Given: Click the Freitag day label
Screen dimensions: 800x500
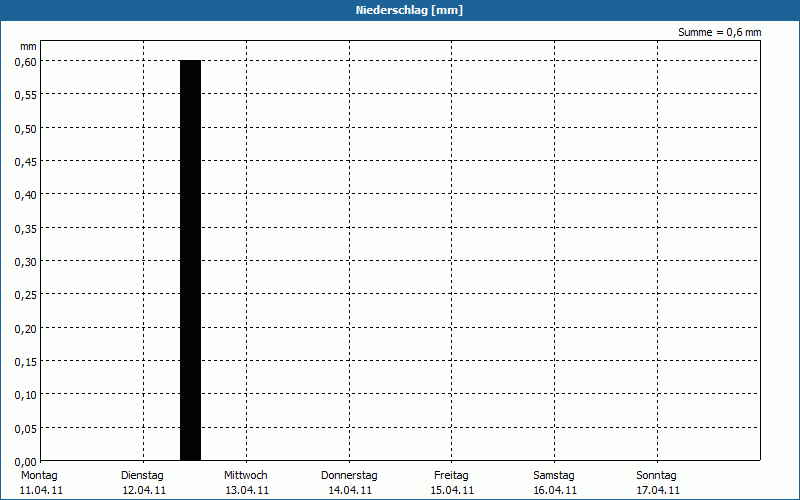Looking at the screenshot, I should 452,475.
